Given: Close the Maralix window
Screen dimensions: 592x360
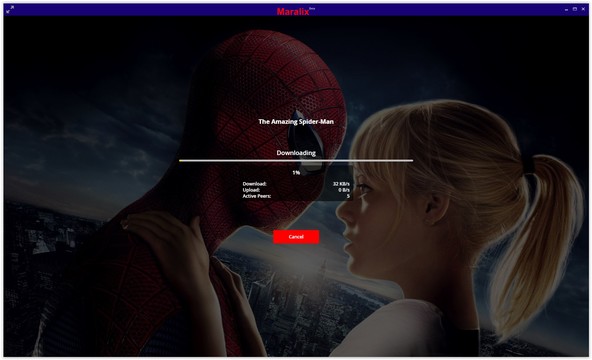Looking at the screenshot, I should 583,9.
